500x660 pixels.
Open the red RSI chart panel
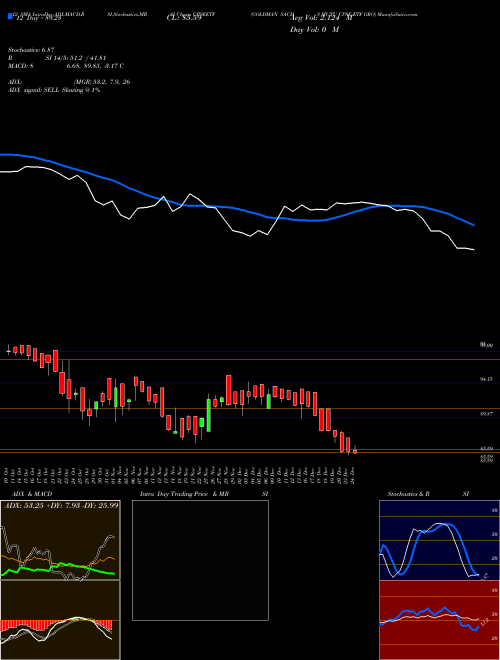click(x=439, y=620)
